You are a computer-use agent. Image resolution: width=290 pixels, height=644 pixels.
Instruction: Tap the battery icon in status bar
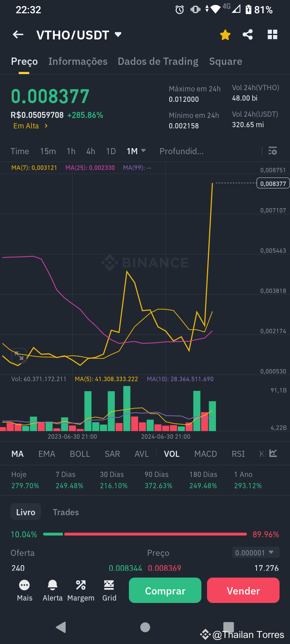(x=249, y=9)
